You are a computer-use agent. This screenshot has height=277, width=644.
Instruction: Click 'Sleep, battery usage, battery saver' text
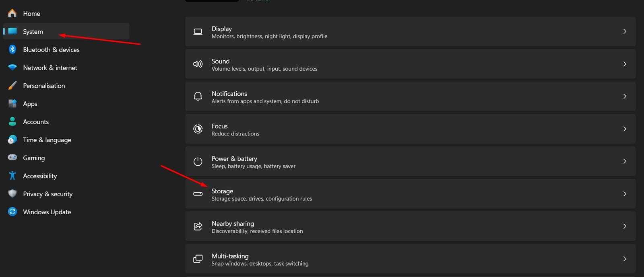254,166
